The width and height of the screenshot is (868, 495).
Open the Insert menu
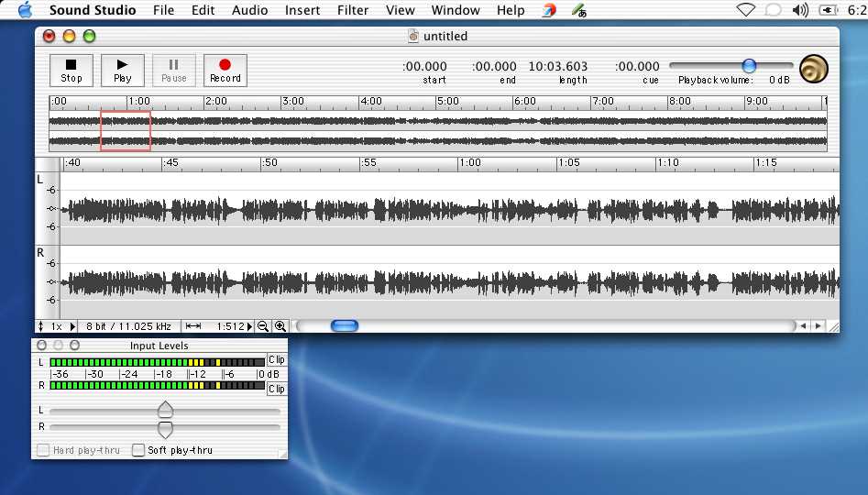(x=302, y=10)
